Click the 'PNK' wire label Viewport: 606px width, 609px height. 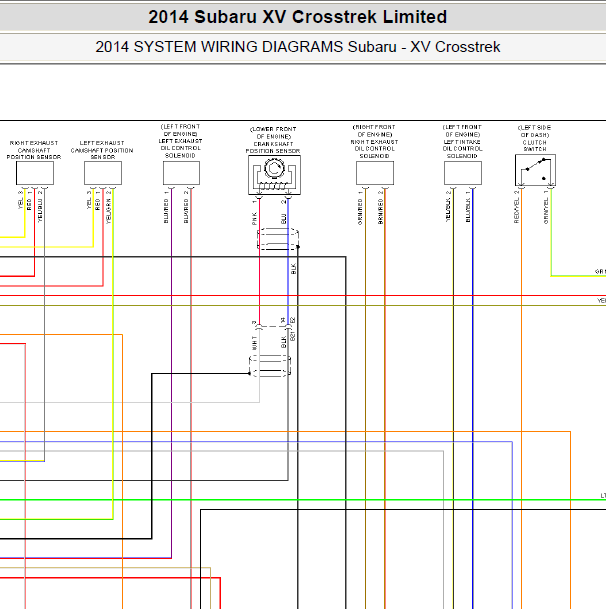[x=254, y=219]
